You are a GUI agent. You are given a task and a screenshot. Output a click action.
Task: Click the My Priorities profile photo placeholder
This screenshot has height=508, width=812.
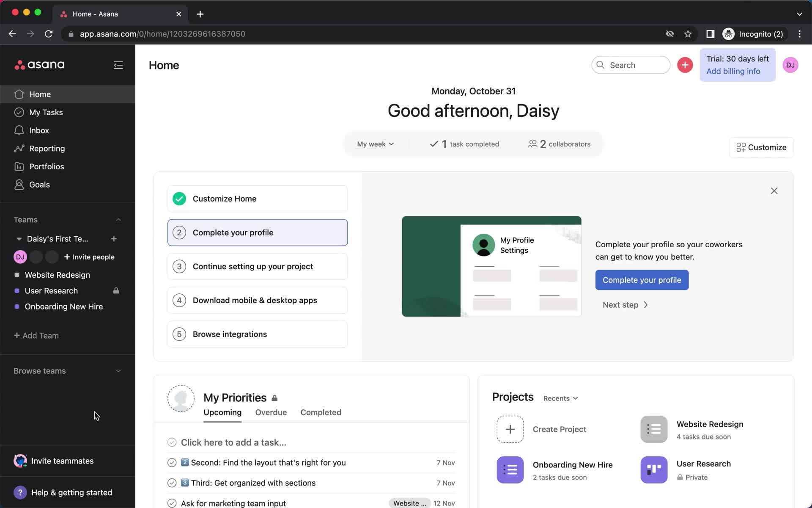(181, 398)
